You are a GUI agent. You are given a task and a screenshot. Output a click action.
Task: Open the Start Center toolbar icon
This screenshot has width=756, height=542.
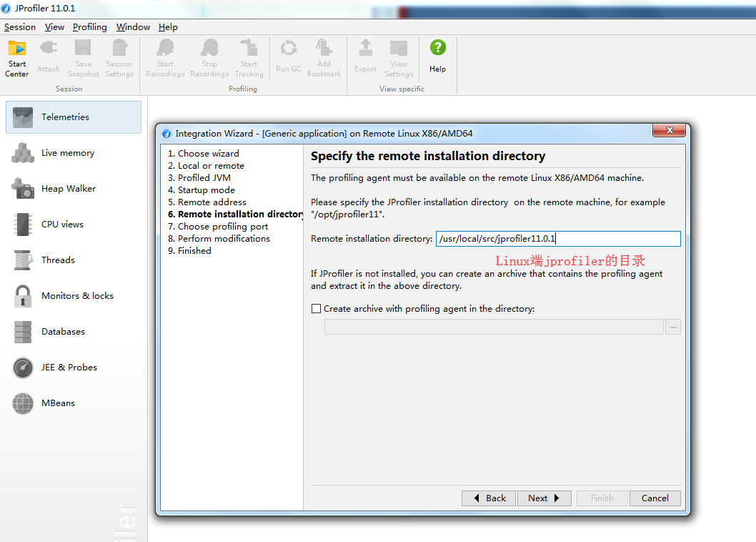pos(17,59)
